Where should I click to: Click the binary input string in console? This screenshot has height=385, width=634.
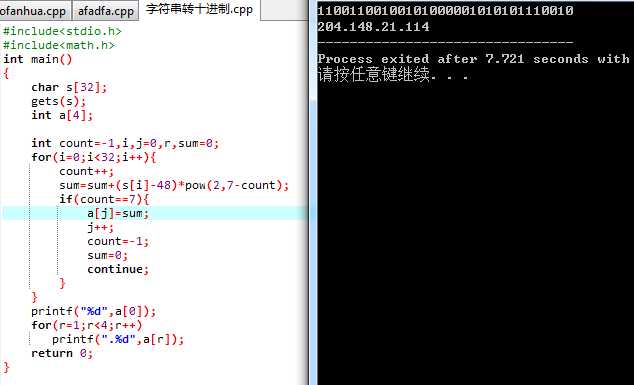click(445, 11)
